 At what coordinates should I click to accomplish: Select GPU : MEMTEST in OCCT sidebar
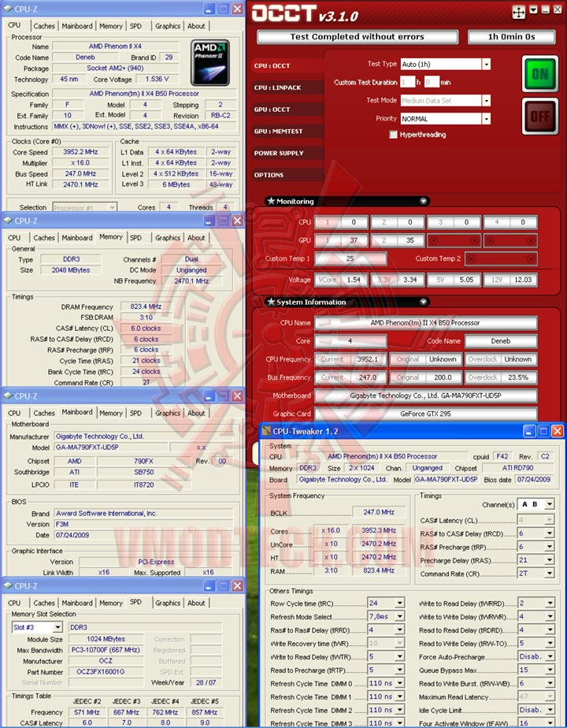pos(287,132)
